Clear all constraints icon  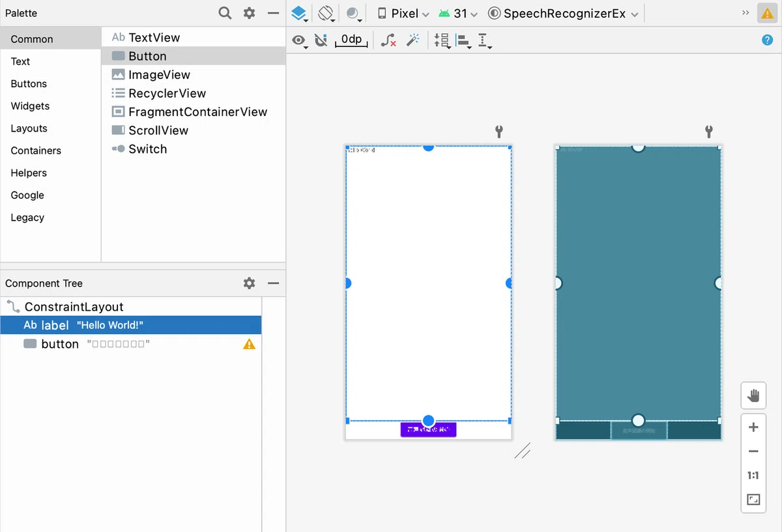388,40
